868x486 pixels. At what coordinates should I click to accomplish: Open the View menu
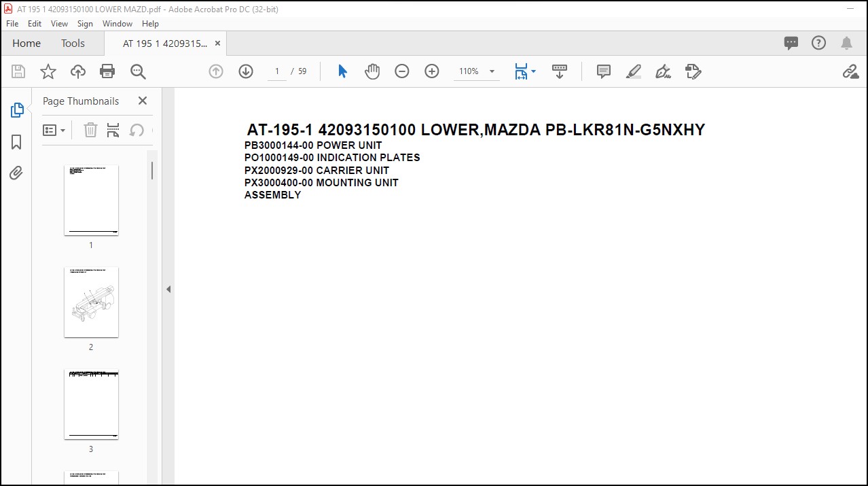(x=60, y=23)
